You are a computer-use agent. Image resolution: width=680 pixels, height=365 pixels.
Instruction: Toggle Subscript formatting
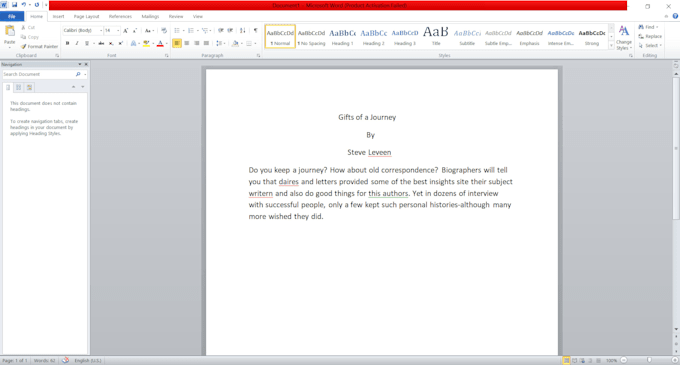click(111, 43)
